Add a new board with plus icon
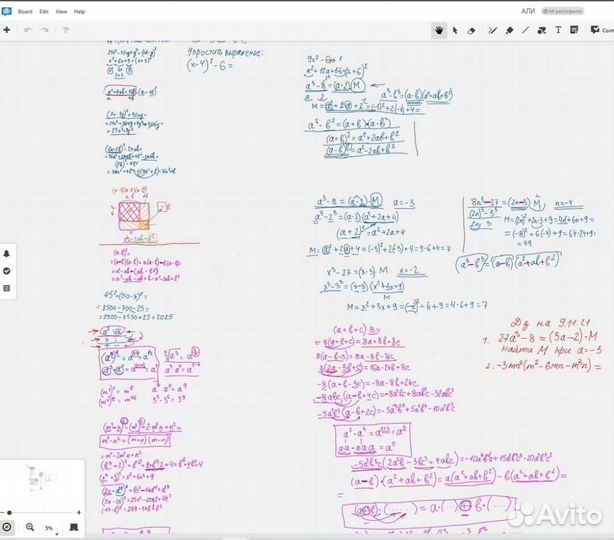The height and width of the screenshot is (540, 614). (7, 30)
